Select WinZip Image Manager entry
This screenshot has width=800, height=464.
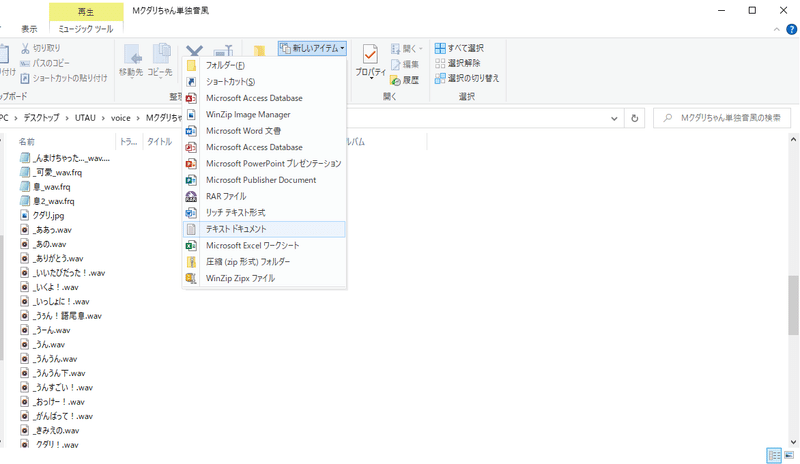click(x=264, y=114)
